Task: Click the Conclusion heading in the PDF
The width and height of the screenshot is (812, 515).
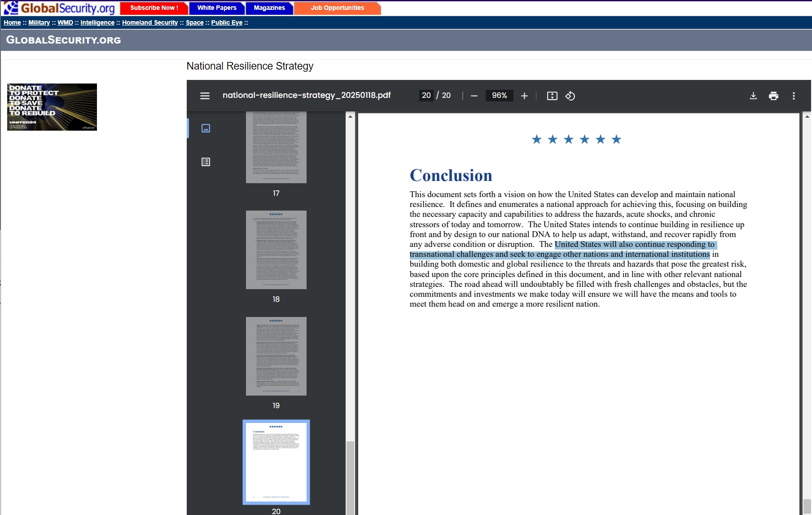Action: pos(451,175)
